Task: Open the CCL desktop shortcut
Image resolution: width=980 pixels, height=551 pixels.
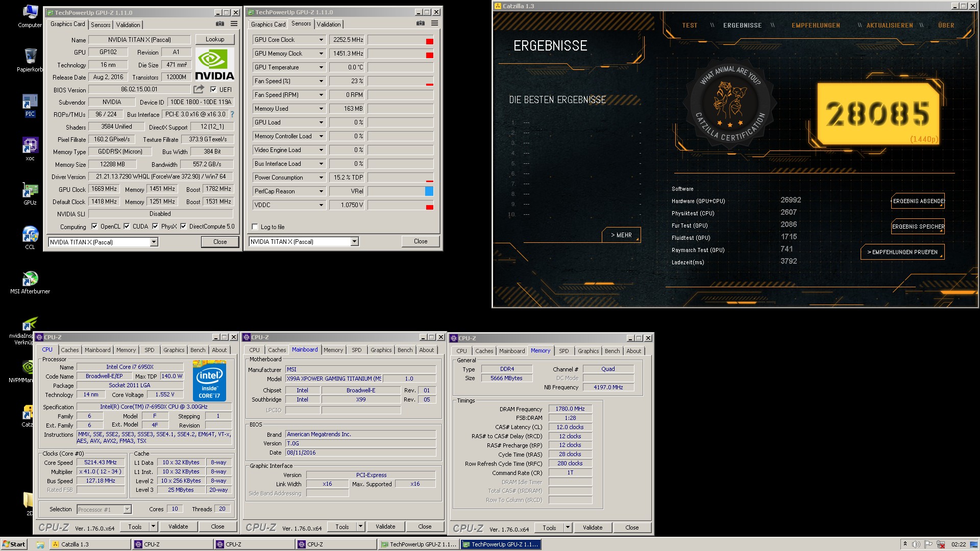Action: (30, 238)
